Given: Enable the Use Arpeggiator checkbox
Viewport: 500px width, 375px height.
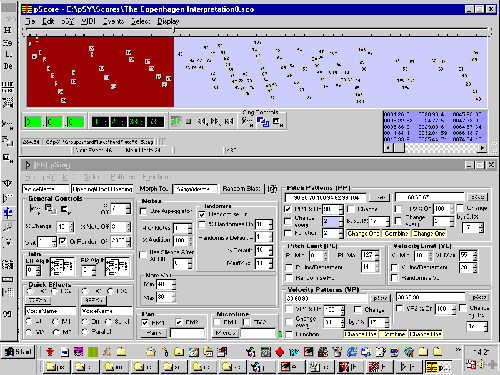Looking at the screenshot, I should (144, 211).
